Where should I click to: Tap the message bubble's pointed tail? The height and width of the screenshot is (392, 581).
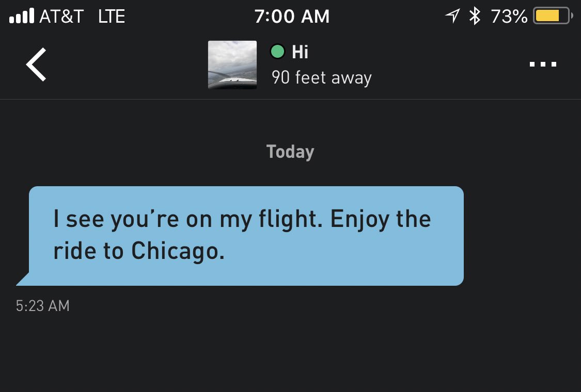click(23, 279)
